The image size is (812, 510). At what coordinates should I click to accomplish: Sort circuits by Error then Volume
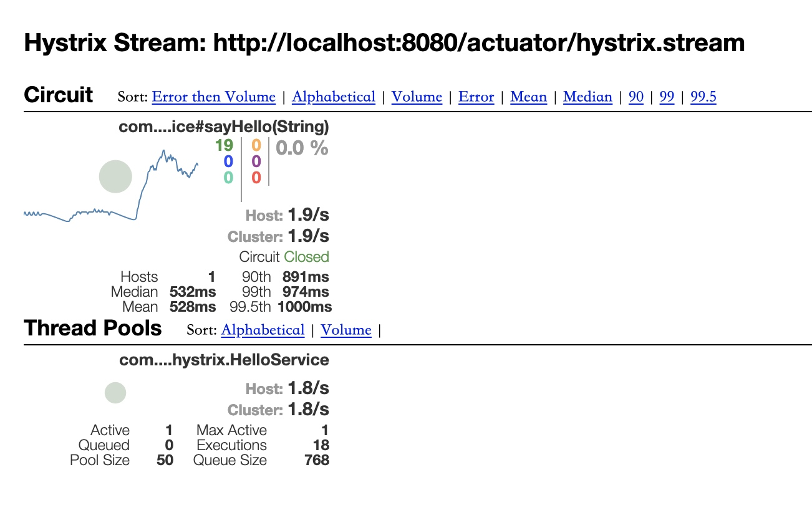pos(214,97)
